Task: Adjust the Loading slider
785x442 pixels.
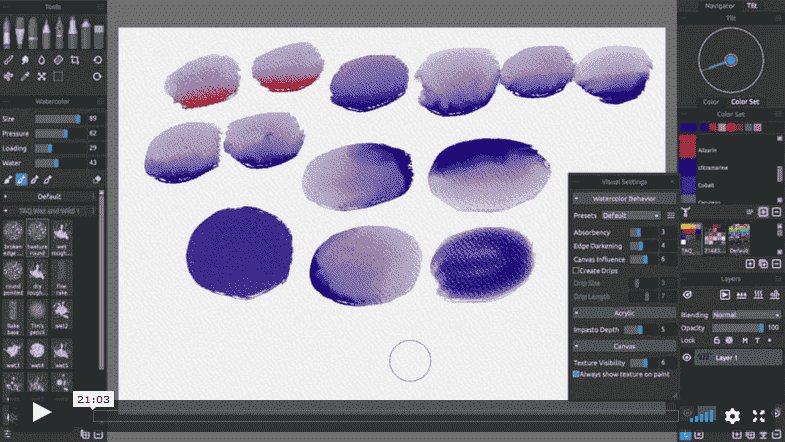Action: point(61,148)
